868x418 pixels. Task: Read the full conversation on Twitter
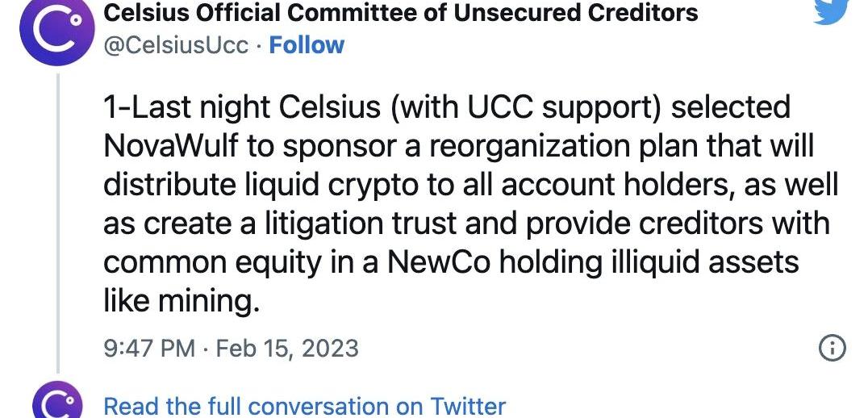(304, 407)
